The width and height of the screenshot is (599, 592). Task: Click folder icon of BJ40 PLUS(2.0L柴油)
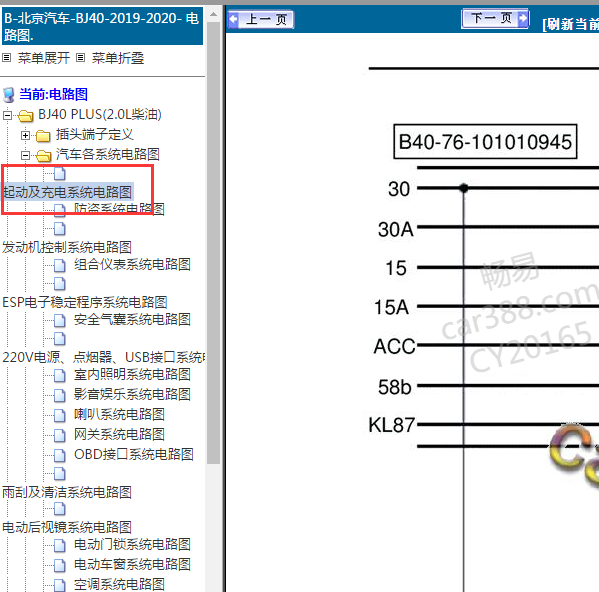26,115
